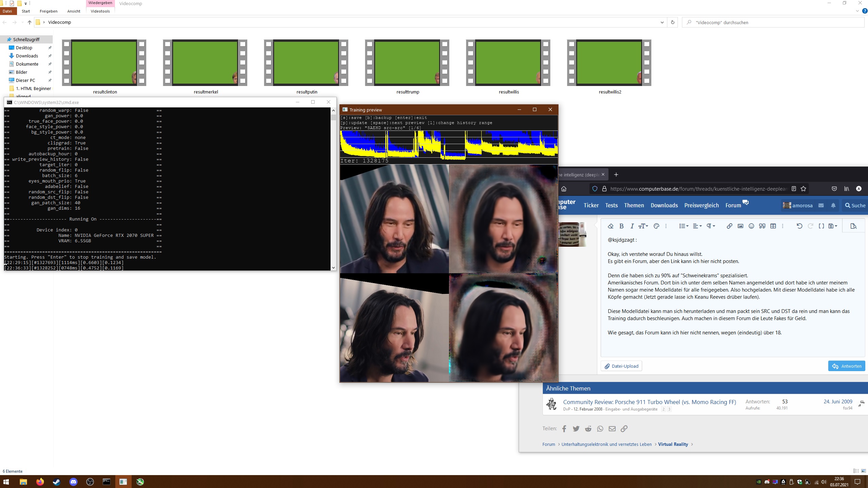
Task: Toggle BB code brackets mode
Action: coord(821,226)
